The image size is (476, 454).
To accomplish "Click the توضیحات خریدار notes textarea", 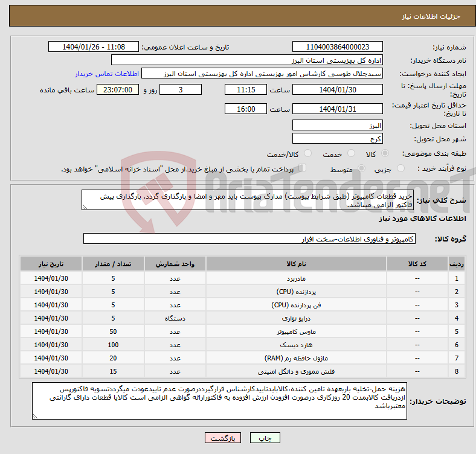I will point(219,401).
